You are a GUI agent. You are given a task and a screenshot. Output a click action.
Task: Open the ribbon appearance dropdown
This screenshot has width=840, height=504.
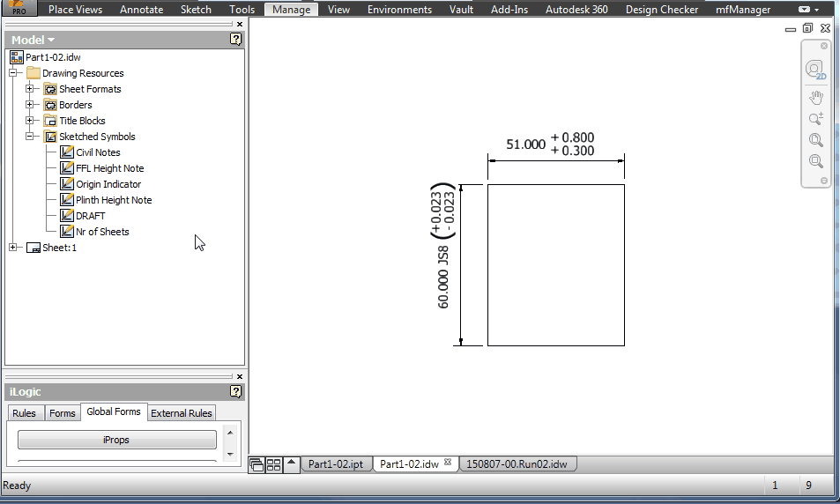[x=808, y=9]
